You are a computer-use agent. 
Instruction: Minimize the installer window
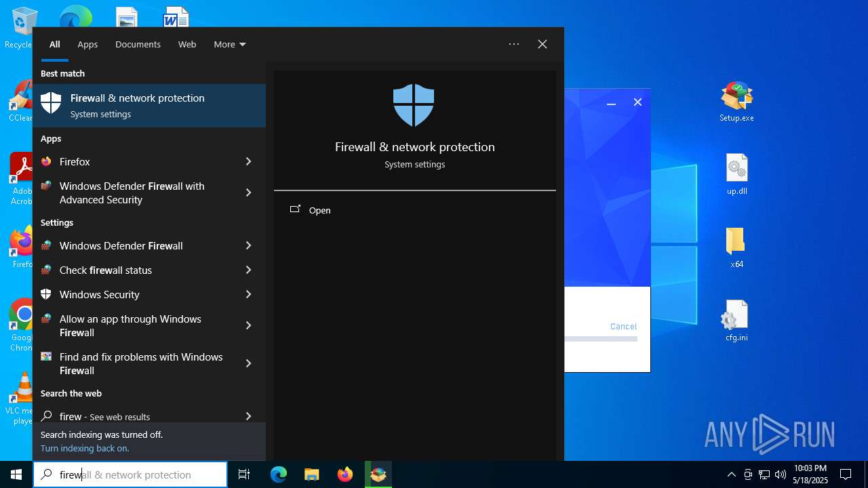click(611, 102)
